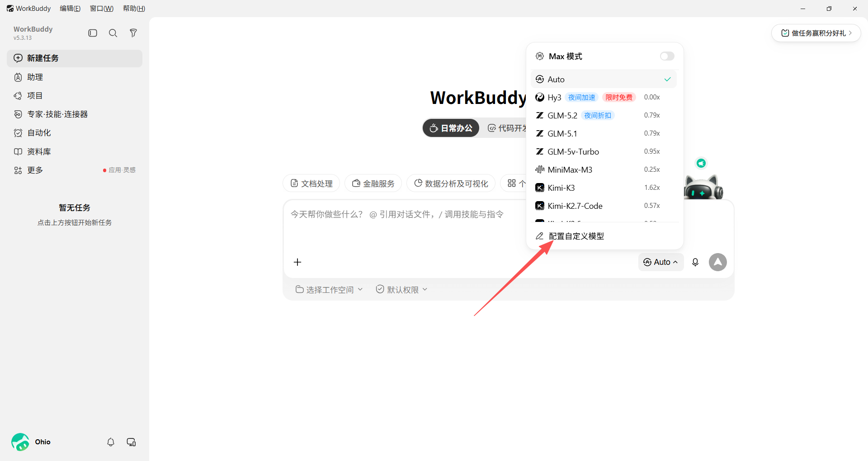This screenshot has height=461, width=868.
Task: Open the WorkBuddy menu in the menu bar
Action: pos(28,9)
